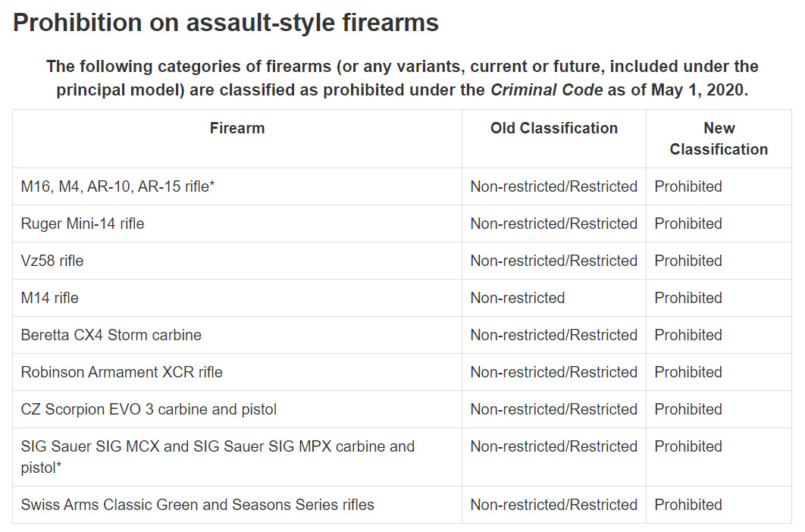
Task: Click the Old Classification cell for the Vz58 rifle
Action: (554, 261)
